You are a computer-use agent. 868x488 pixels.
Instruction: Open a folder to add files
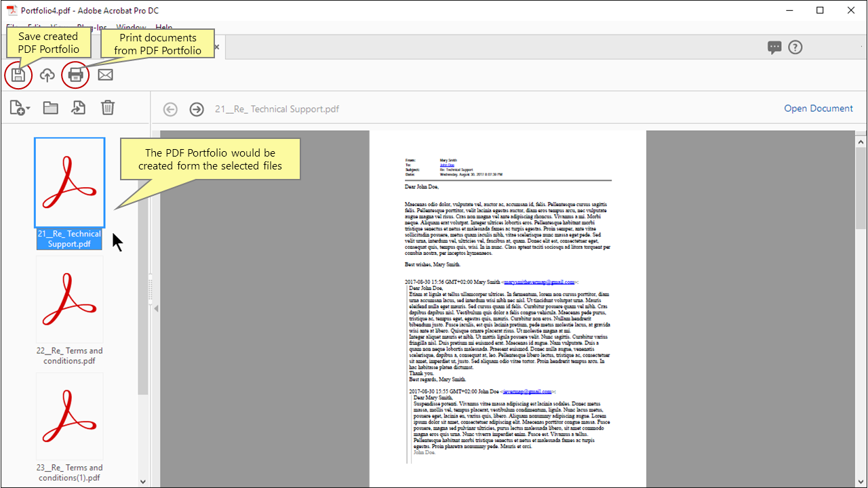(x=50, y=107)
